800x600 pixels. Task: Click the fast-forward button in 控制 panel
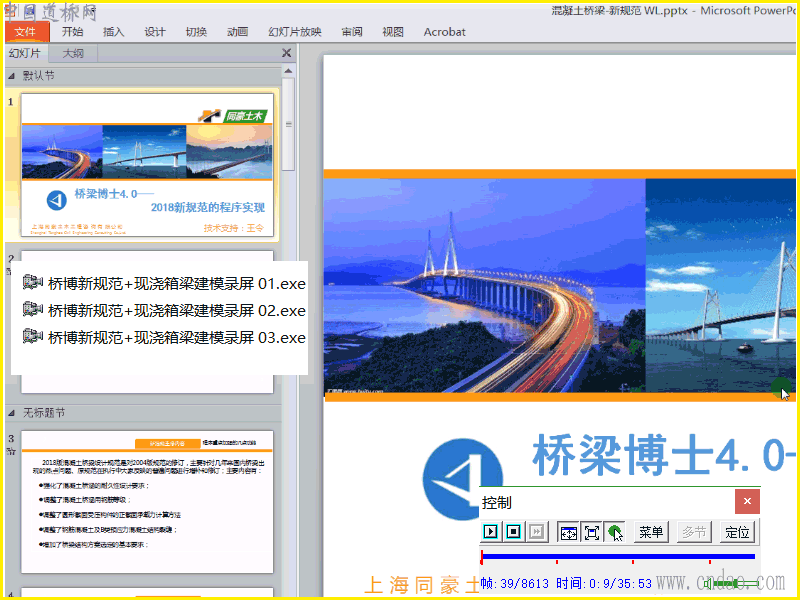tap(537, 532)
